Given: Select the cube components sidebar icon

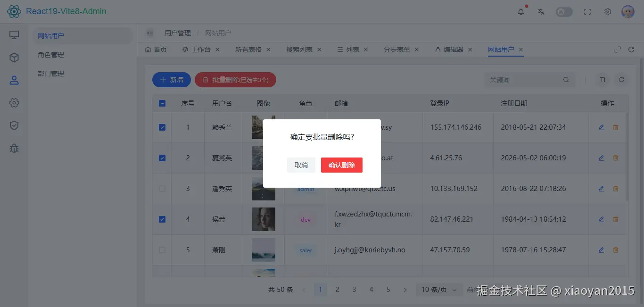Looking at the screenshot, I should coord(14,58).
